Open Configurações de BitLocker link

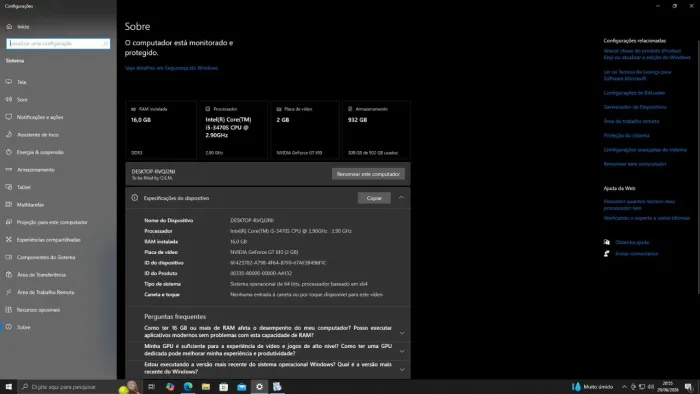(x=634, y=93)
